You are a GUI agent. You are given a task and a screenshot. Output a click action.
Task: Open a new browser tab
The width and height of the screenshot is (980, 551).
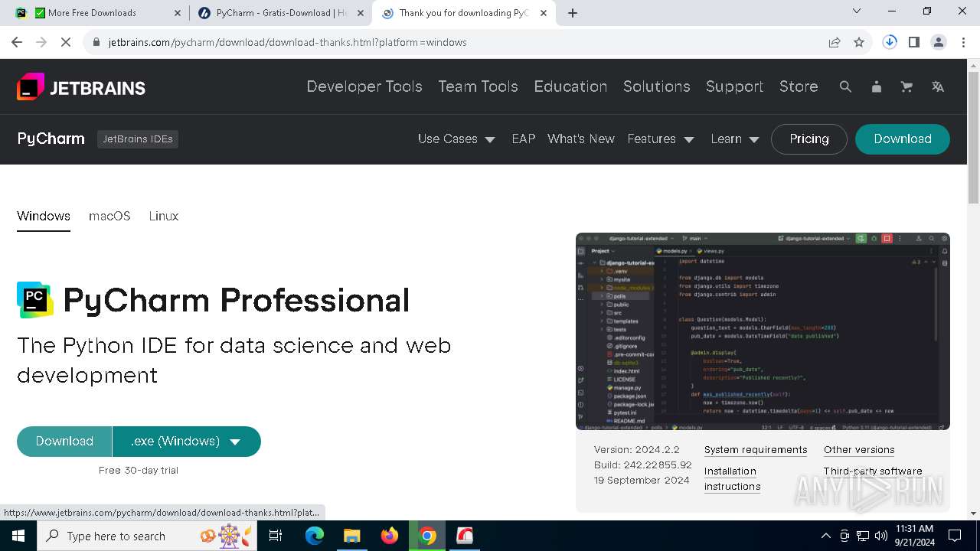(573, 13)
